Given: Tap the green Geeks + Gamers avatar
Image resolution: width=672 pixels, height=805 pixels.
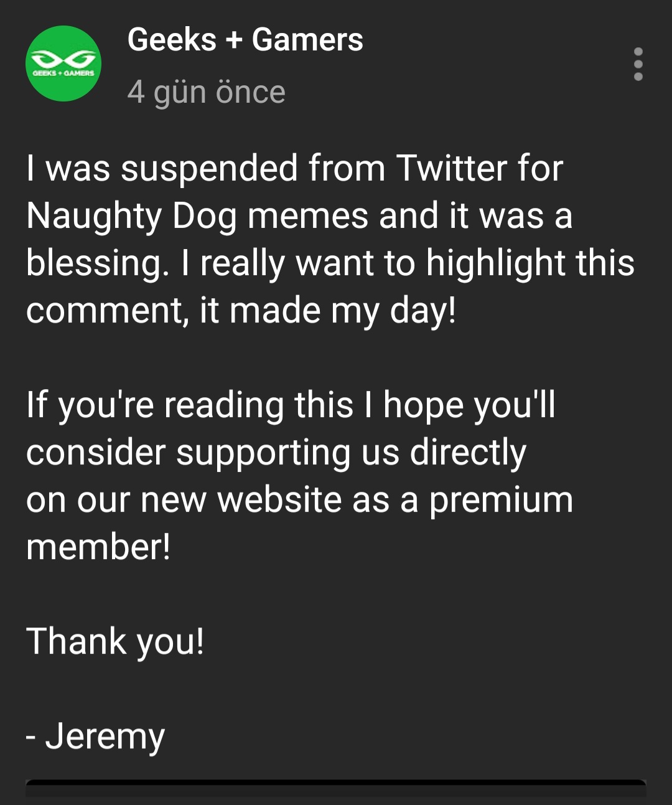Looking at the screenshot, I should coord(63,63).
